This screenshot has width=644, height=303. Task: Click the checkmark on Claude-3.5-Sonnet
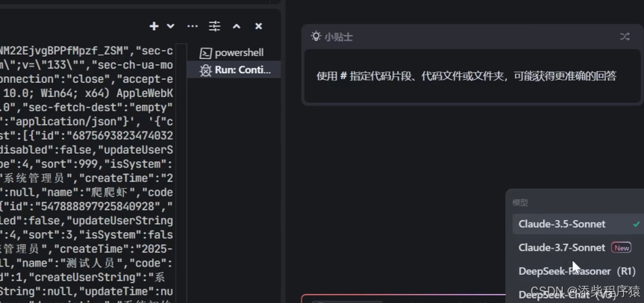637,224
